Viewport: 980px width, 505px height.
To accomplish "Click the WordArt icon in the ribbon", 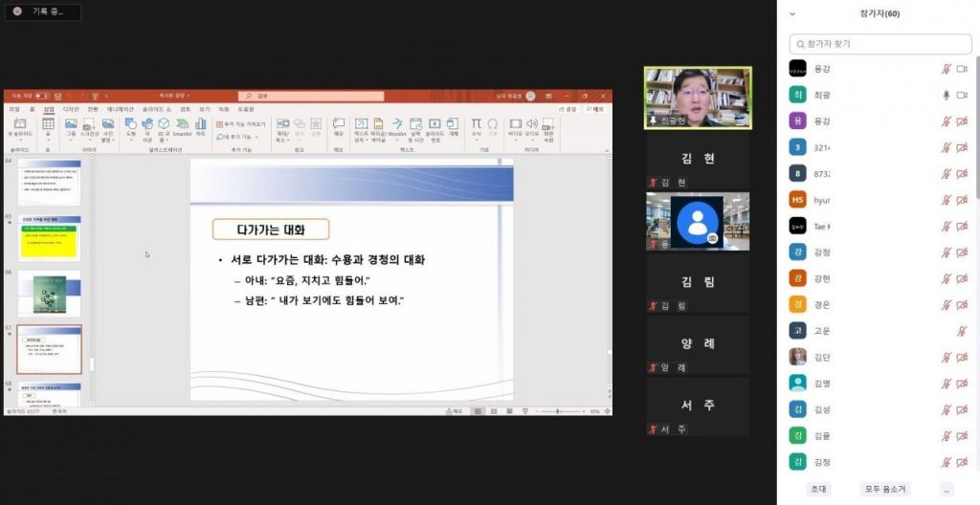I will [x=397, y=125].
